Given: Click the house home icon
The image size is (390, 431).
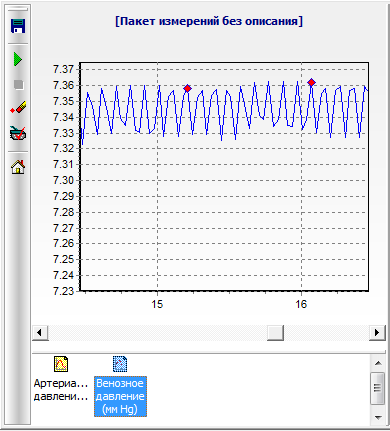Looking at the screenshot, I should pyautogui.click(x=18, y=166).
